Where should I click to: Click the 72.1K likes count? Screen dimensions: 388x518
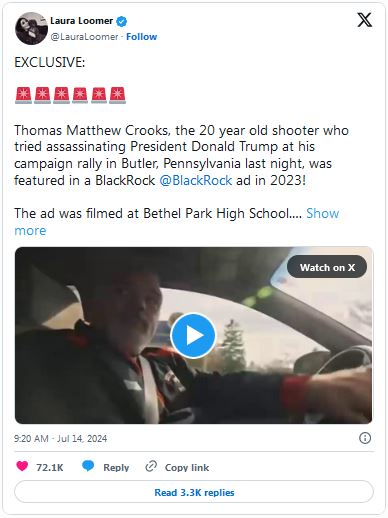[50, 467]
